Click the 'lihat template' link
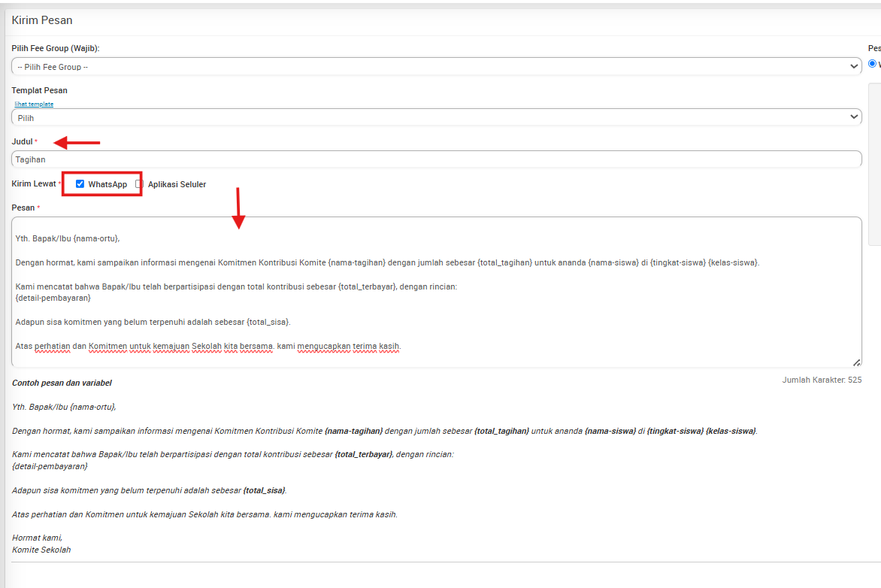This screenshot has height=588, width=881. 34,104
